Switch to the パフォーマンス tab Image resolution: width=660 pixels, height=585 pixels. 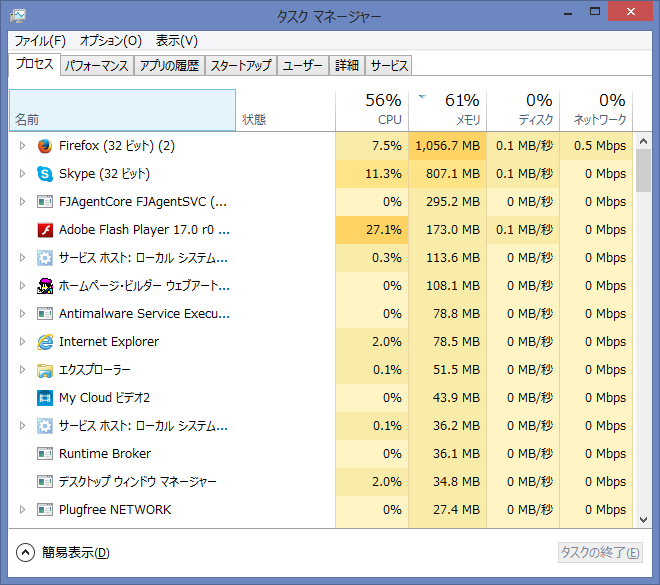coord(97,66)
